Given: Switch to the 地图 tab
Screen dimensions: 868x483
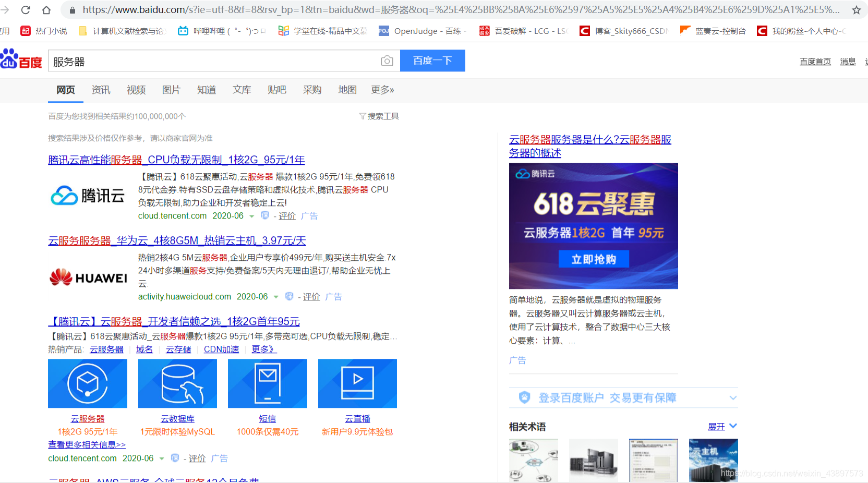Looking at the screenshot, I should click(347, 90).
